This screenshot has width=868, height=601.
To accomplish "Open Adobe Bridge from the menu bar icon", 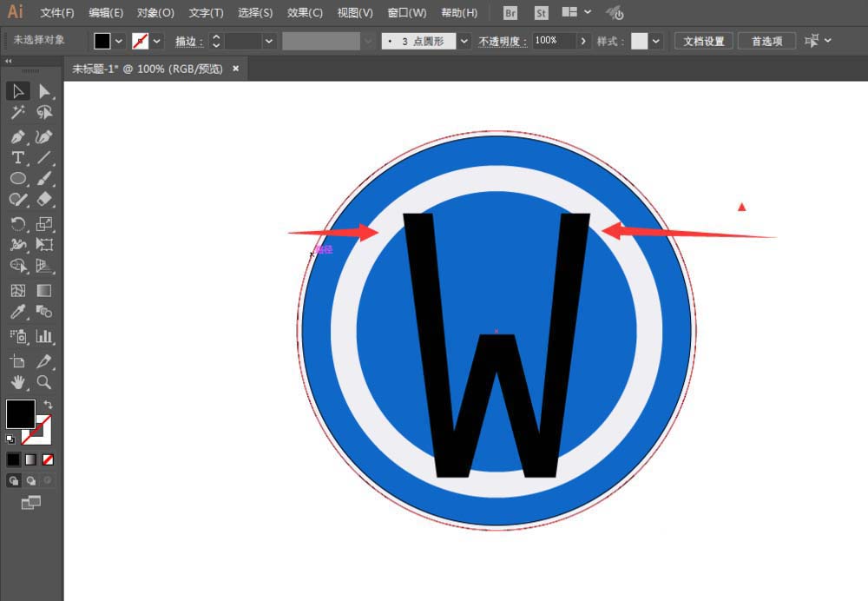I will 510,13.
